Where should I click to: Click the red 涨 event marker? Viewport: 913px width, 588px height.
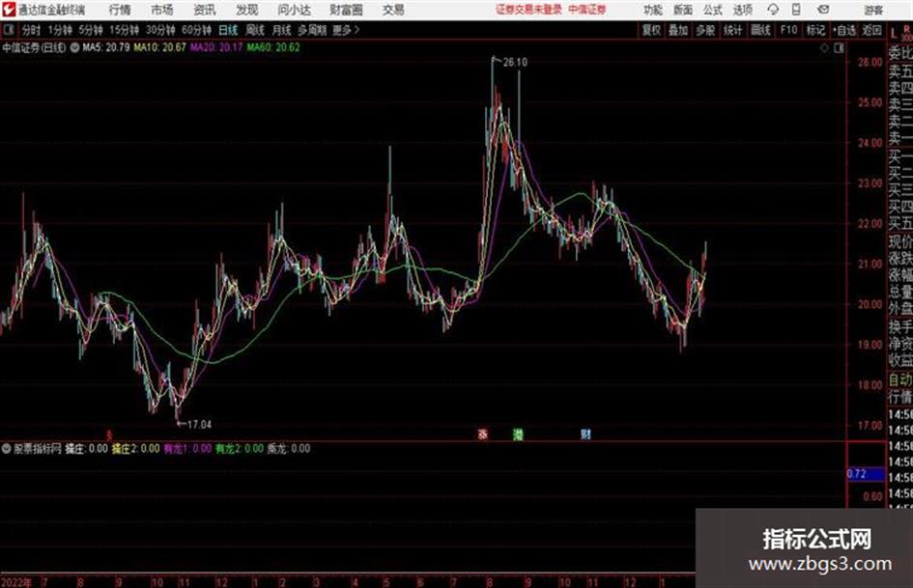coord(483,434)
